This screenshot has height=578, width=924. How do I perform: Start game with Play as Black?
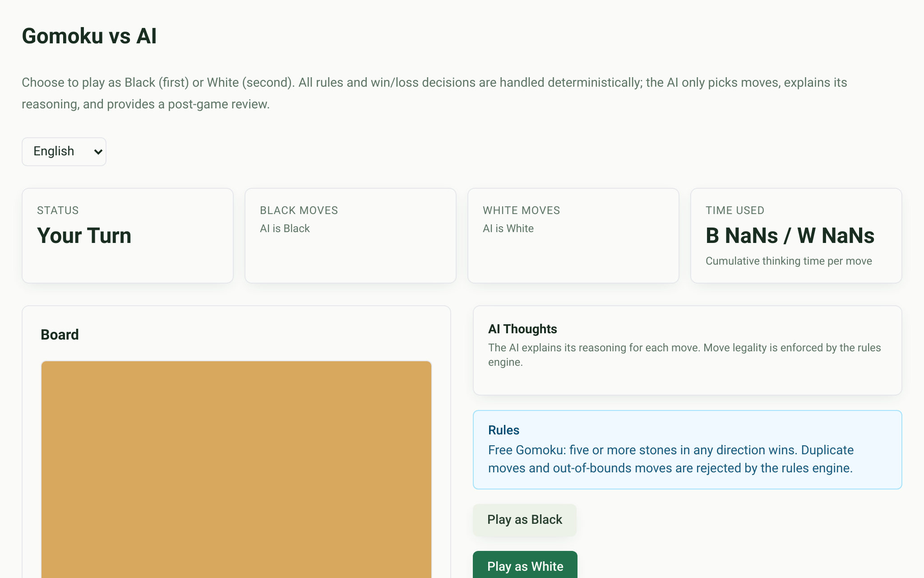pyautogui.click(x=525, y=520)
